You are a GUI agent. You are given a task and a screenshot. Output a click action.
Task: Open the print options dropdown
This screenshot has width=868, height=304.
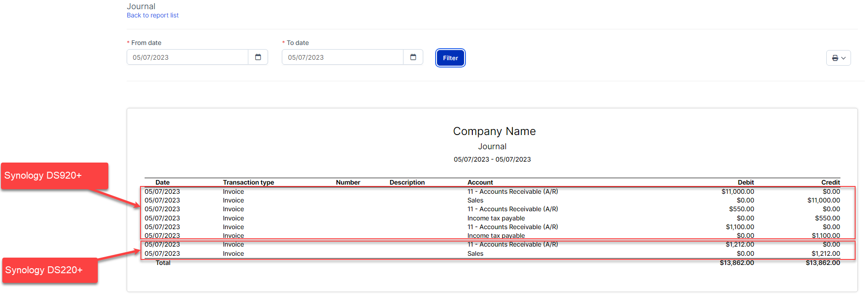(838, 58)
